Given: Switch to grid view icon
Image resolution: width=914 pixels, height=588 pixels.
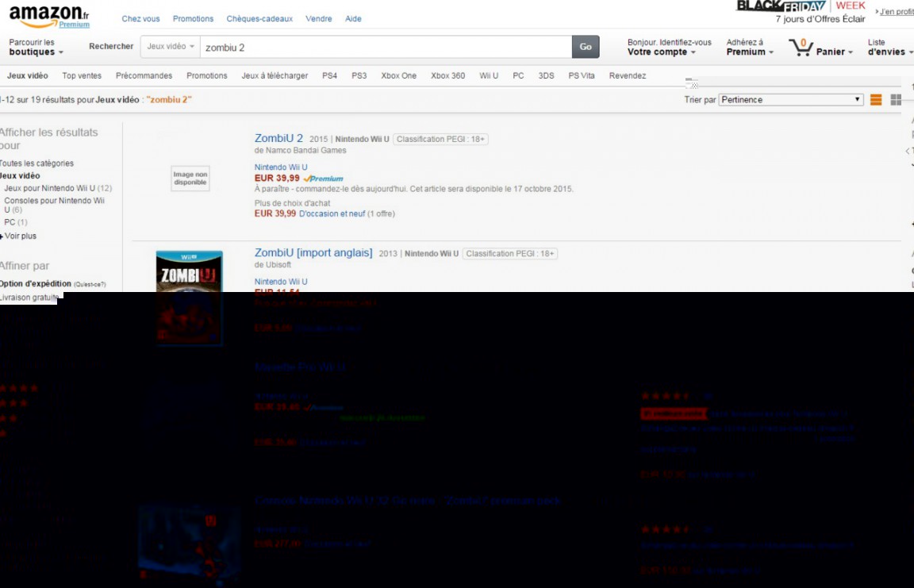Looking at the screenshot, I should (x=896, y=100).
